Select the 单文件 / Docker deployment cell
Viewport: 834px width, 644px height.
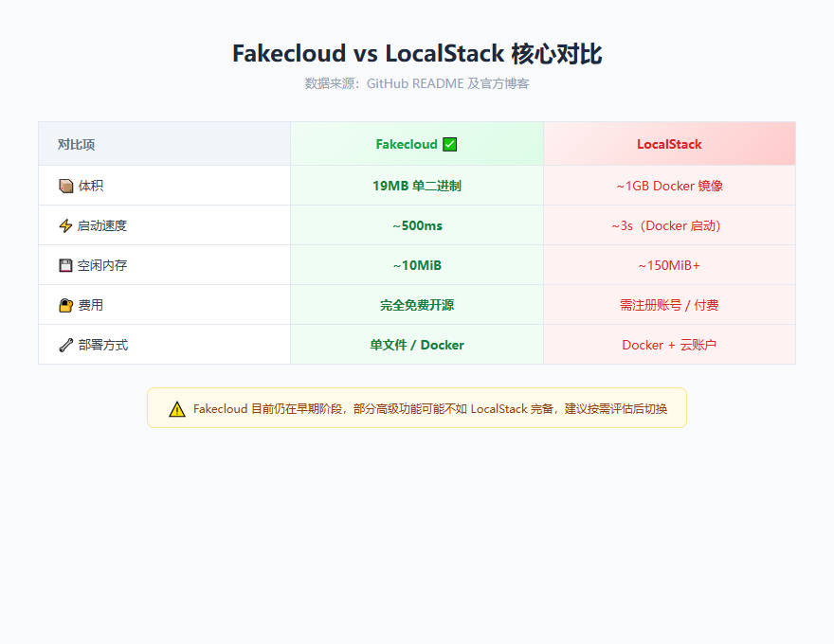(x=416, y=345)
